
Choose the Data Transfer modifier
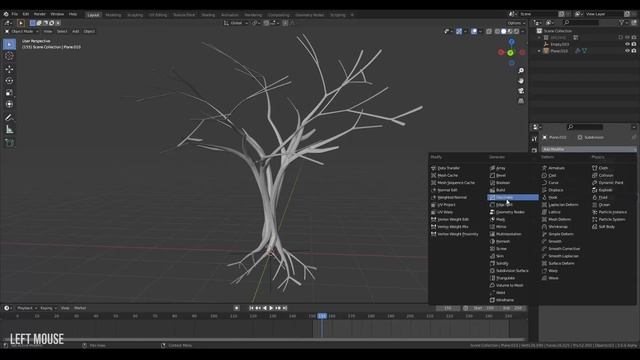click(x=448, y=168)
